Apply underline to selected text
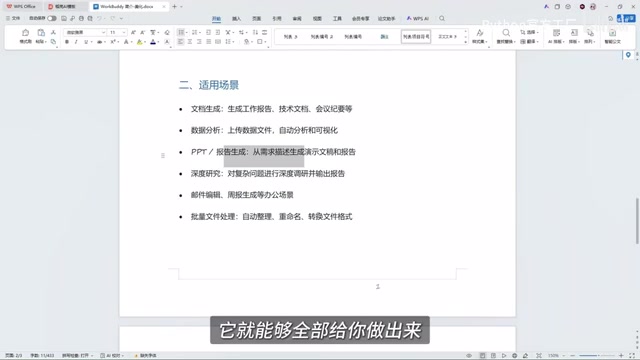 [86, 42]
